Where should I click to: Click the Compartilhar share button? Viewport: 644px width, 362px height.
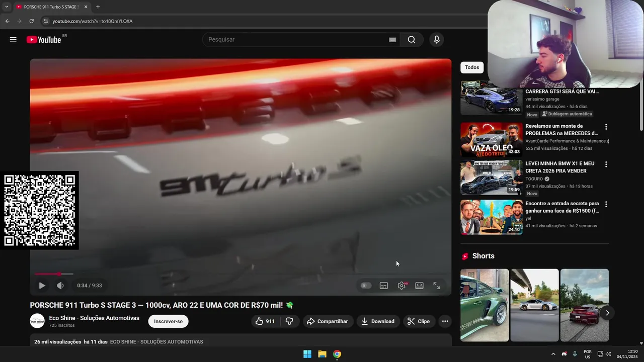pos(328,321)
